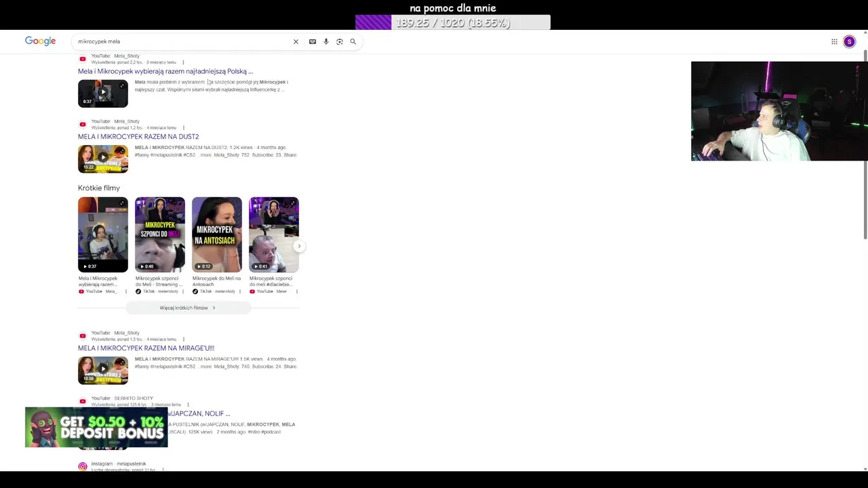868x488 pixels.
Task: Clear the search box with the X icon
Action: (x=296, y=41)
